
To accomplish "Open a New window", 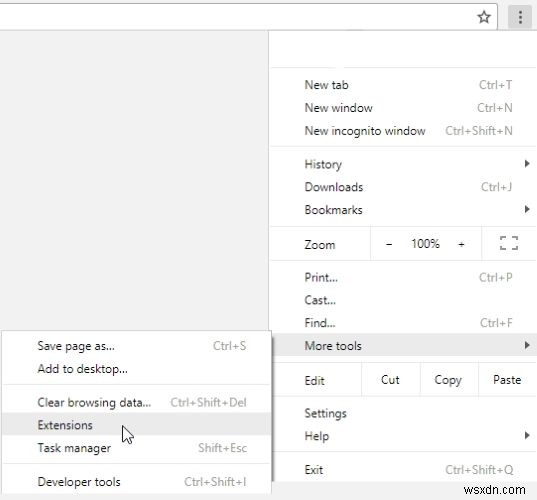I will pos(404,108).
